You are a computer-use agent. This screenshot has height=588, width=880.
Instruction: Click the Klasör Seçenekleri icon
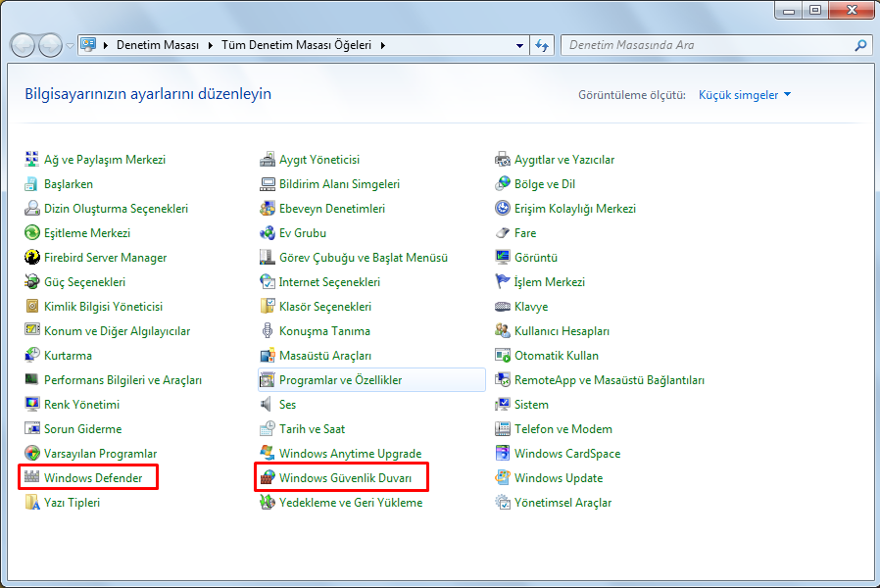tap(268, 307)
